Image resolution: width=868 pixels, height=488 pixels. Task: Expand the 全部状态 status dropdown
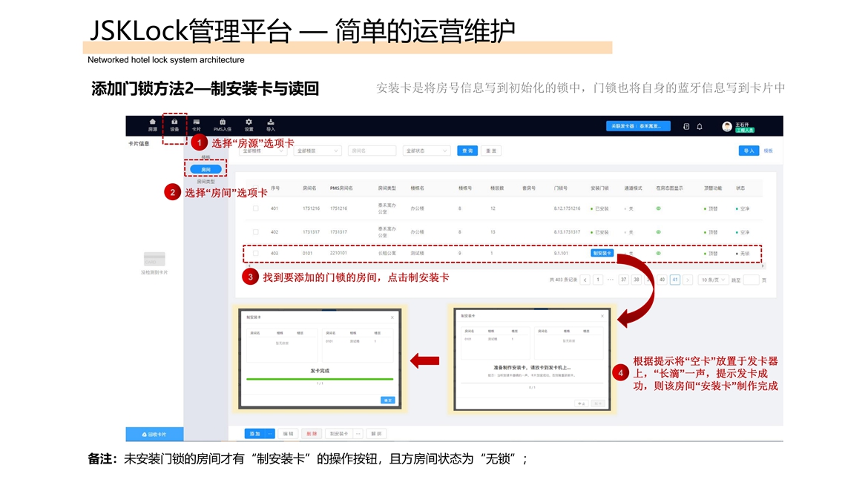click(x=427, y=151)
